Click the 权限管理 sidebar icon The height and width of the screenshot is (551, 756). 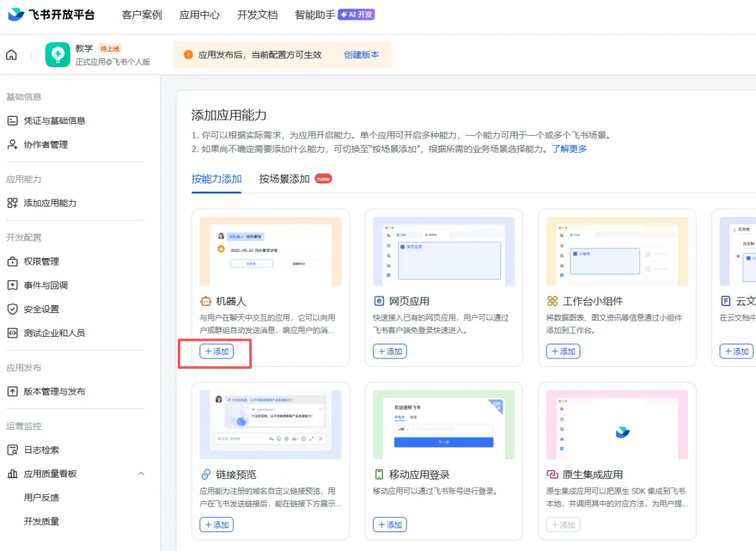click(x=13, y=261)
